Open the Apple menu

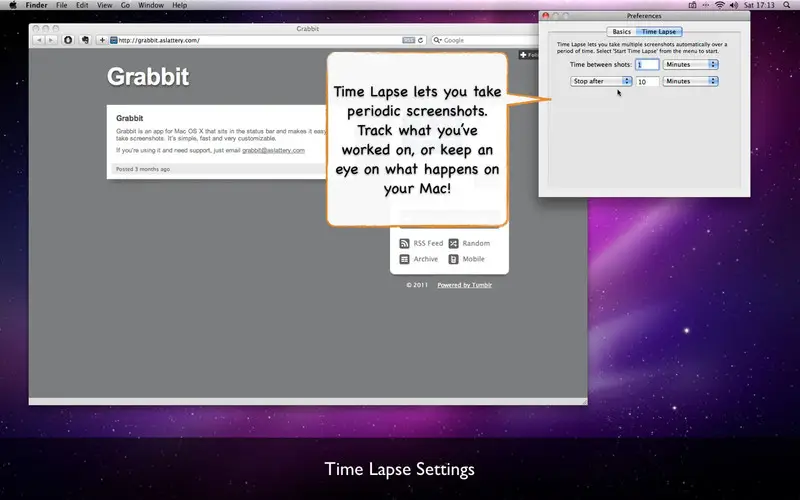point(13,5)
